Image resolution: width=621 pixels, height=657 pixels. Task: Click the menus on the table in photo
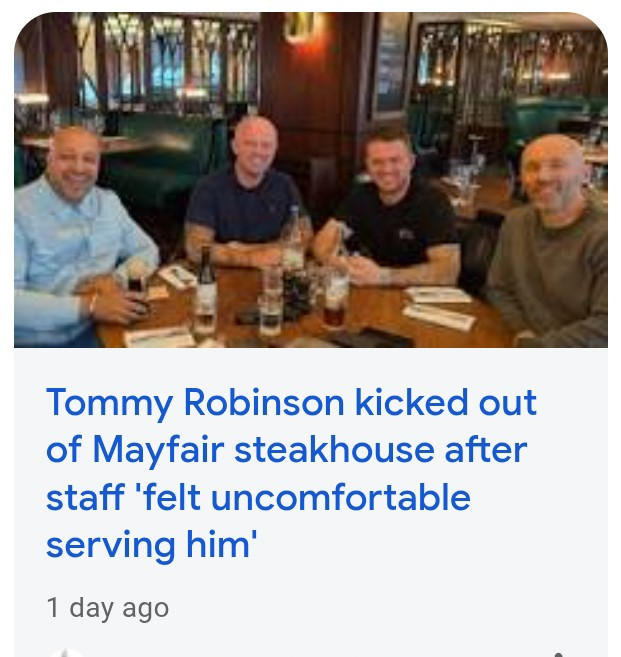click(438, 306)
